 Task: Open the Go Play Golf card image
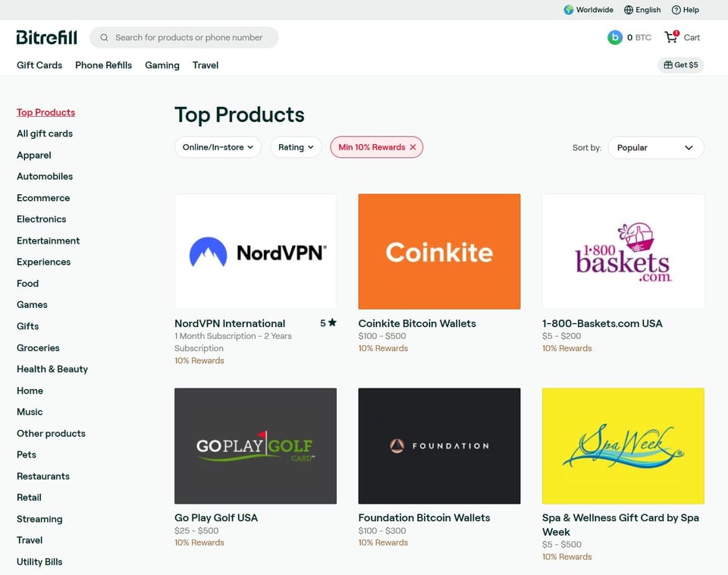click(x=256, y=446)
